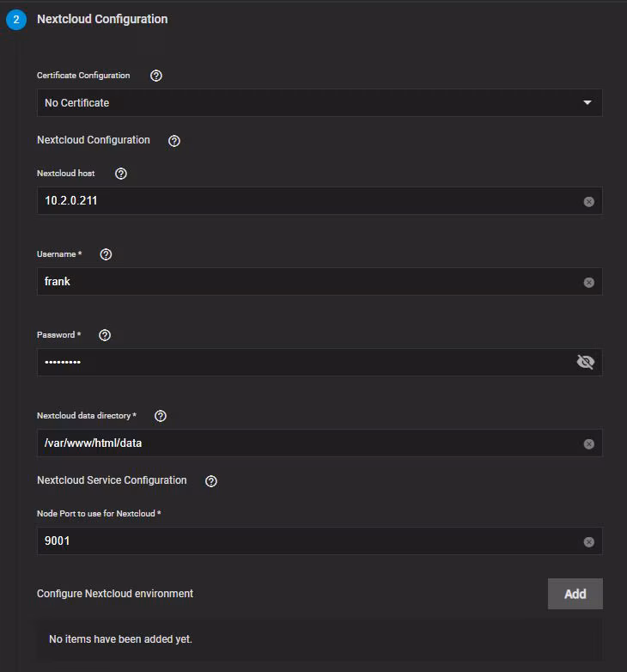
Task: Click help icon beside Nextcloud Configuration subheading
Action: tap(174, 141)
